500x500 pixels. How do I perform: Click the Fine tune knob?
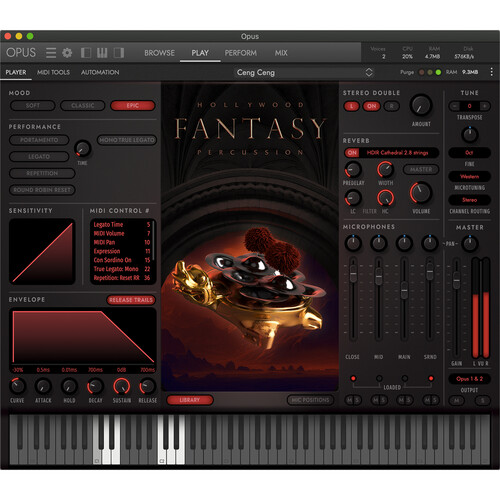click(x=470, y=135)
